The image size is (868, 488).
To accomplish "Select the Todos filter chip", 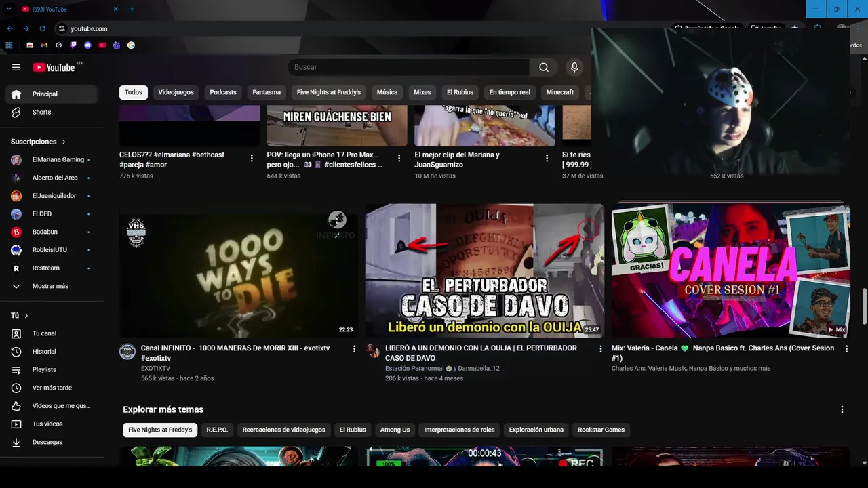I will pos(134,92).
